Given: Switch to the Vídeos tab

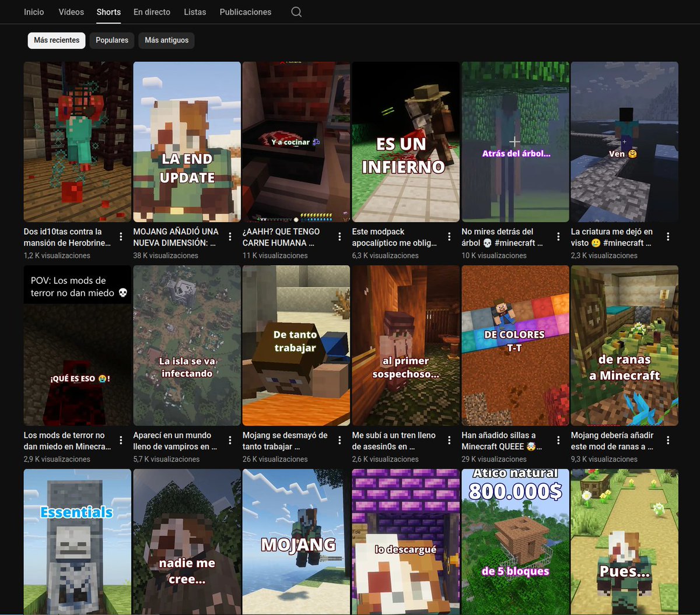Looking at the screenshot, I should coord(71,12).
